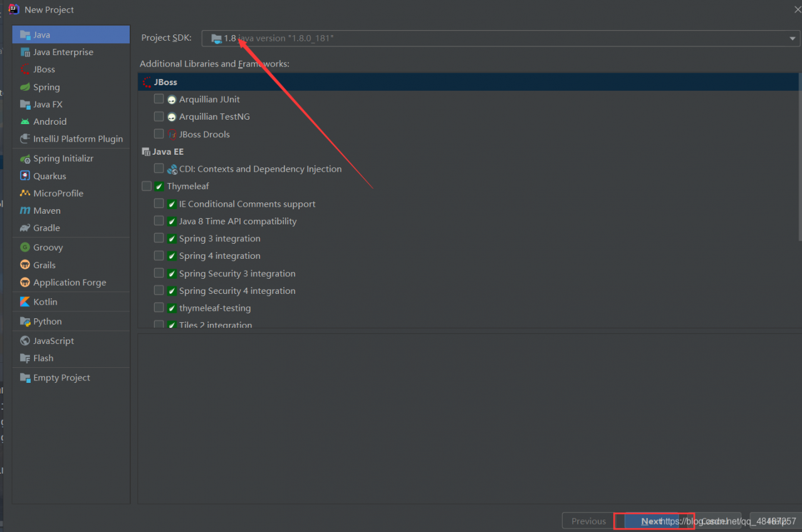Screen dimensions: 802x532
Task: Open the Project SDK dropdown
Action: 501,38
